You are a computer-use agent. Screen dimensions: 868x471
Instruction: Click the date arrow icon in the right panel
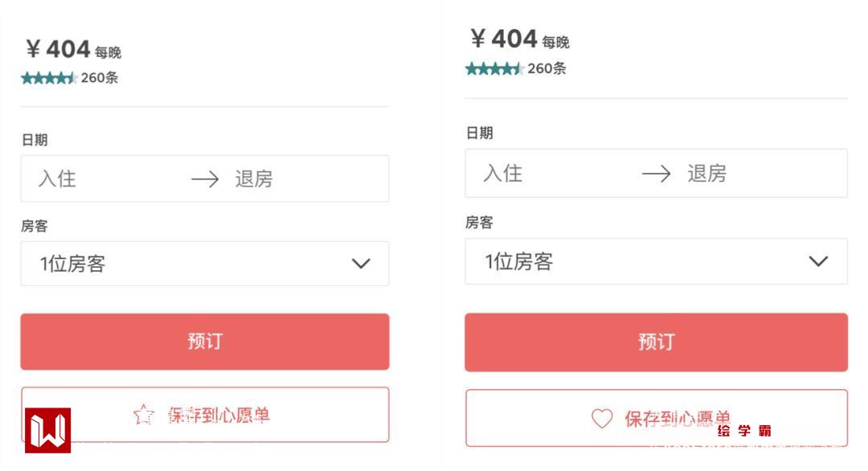coord(657,174)
